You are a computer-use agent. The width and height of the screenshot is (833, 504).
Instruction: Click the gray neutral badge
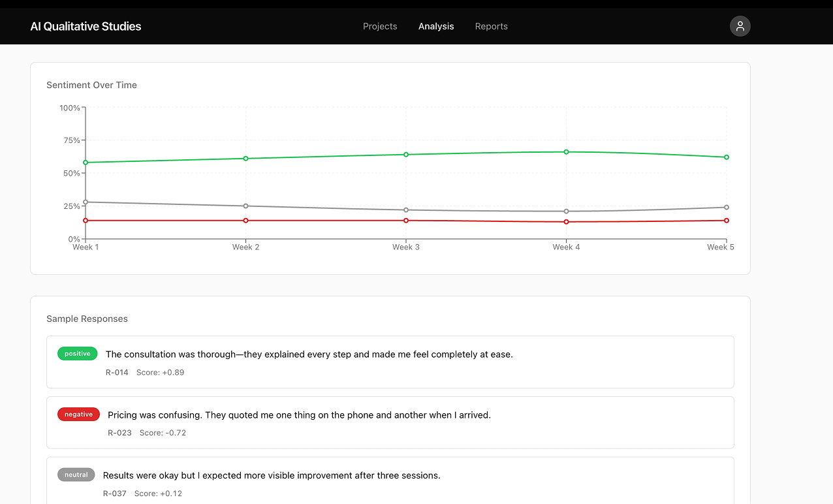(x=76, y=475)
